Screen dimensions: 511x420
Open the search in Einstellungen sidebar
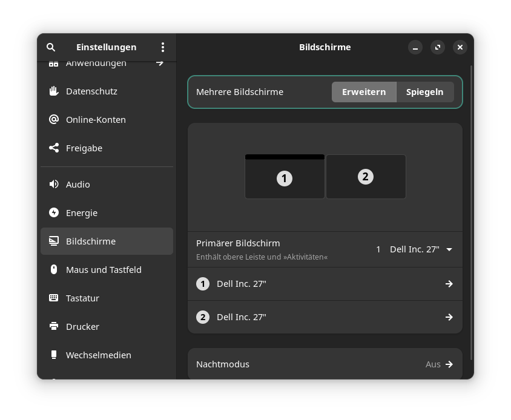pos(51,47)
